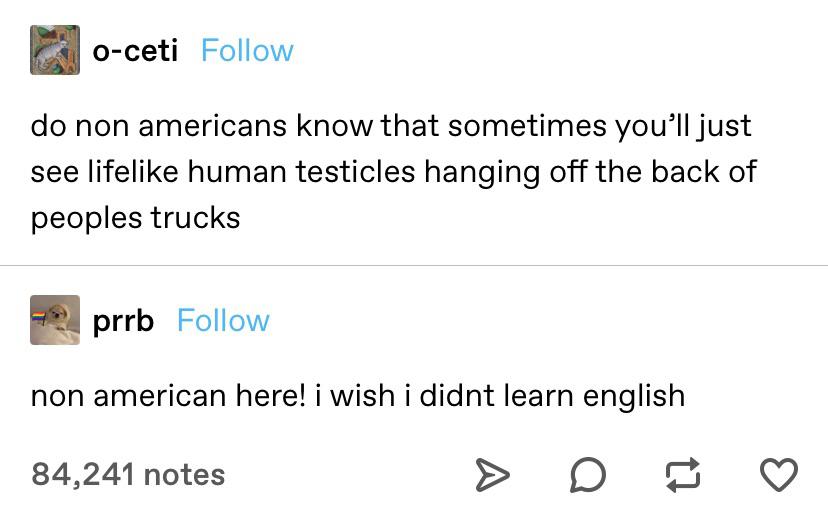The width and height of the screenshot is (828, 530).
Task: Click the rainbow flag on prrb's avatar
Action: [39, 319]
